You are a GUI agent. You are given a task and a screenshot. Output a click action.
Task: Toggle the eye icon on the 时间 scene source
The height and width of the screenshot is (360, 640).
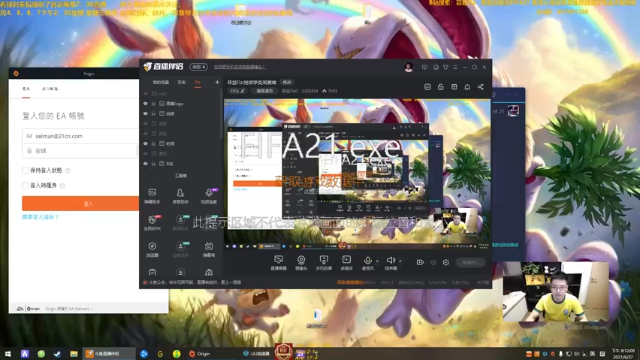[145, 144]
